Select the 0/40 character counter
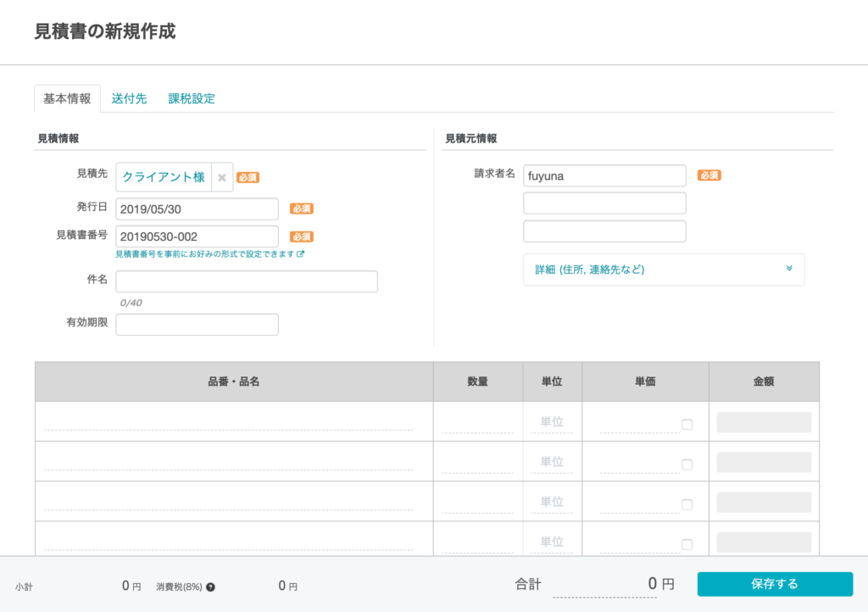This screenshot has width=868, height=612. coord(131,303)
